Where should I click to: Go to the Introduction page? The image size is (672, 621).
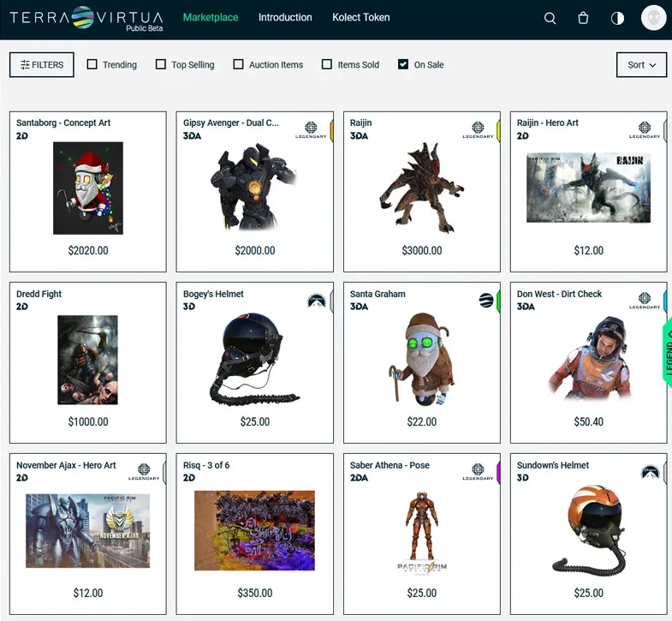click(285, 17)
